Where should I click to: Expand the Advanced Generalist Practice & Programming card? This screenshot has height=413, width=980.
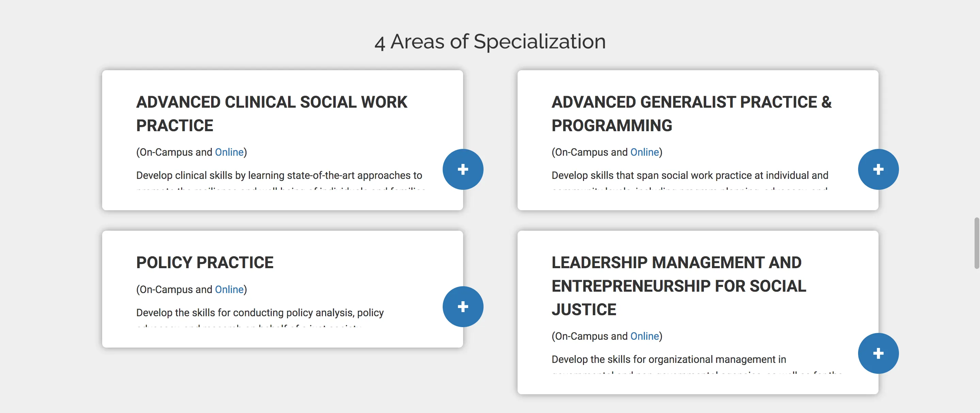click(x=878, y=169)
